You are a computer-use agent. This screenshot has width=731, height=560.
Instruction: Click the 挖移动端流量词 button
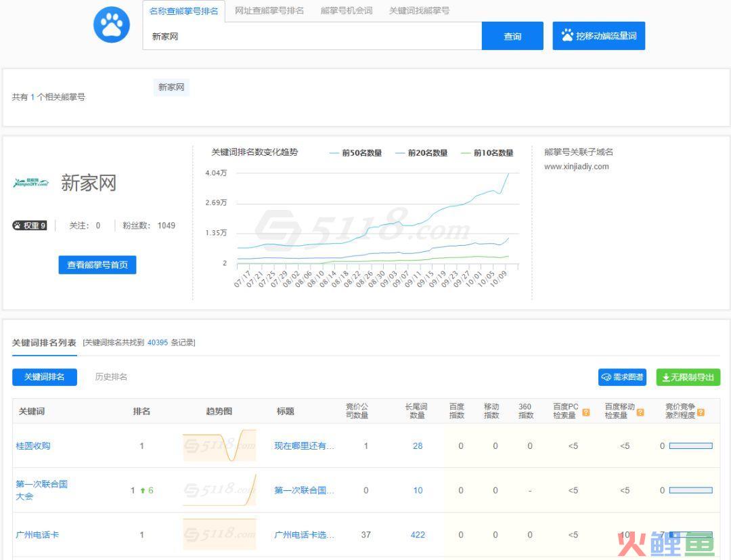coord(598,36)
